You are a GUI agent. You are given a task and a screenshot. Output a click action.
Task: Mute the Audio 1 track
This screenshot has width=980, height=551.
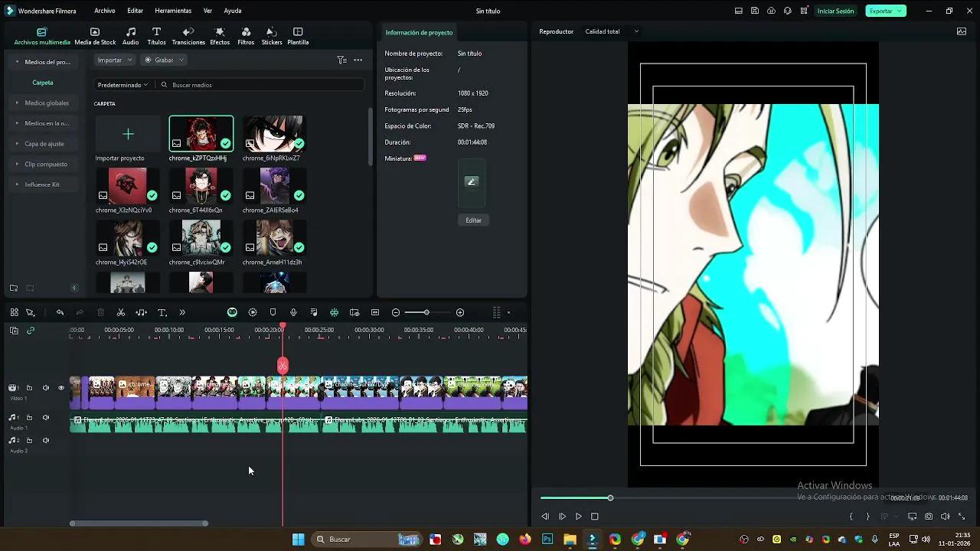point(45,417)
